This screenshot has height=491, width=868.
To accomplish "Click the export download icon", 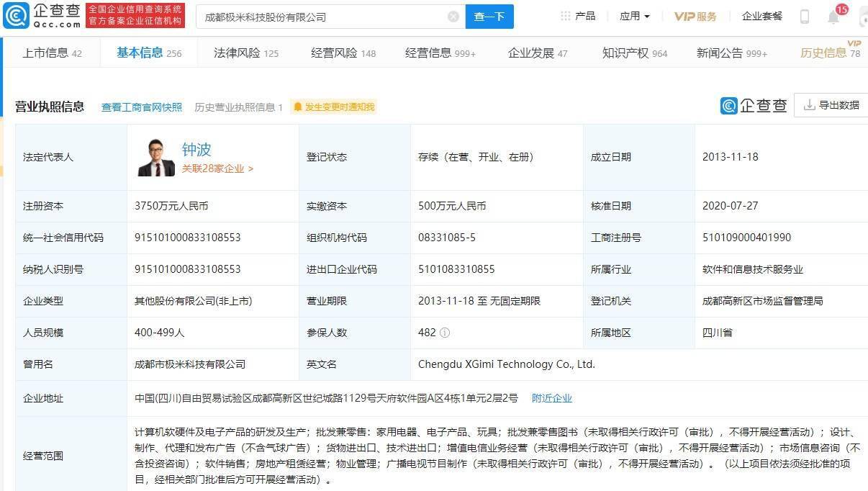I will [x=809, y=105].
